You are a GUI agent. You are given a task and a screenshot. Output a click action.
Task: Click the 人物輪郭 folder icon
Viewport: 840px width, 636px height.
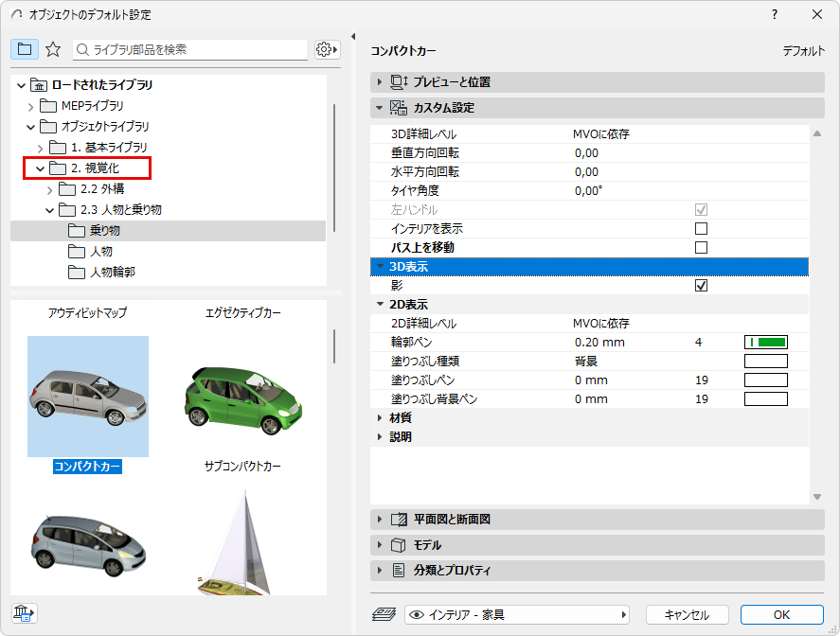pyautogui.click(x=77, y=273)
